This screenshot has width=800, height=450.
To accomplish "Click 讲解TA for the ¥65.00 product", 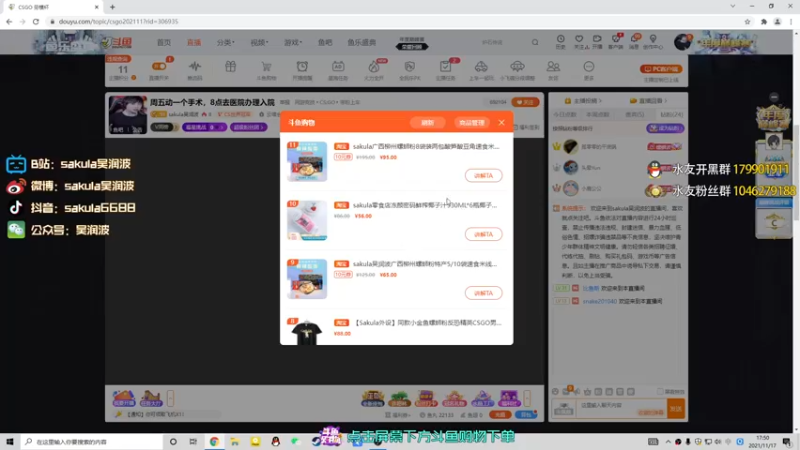I will point(483,293).
